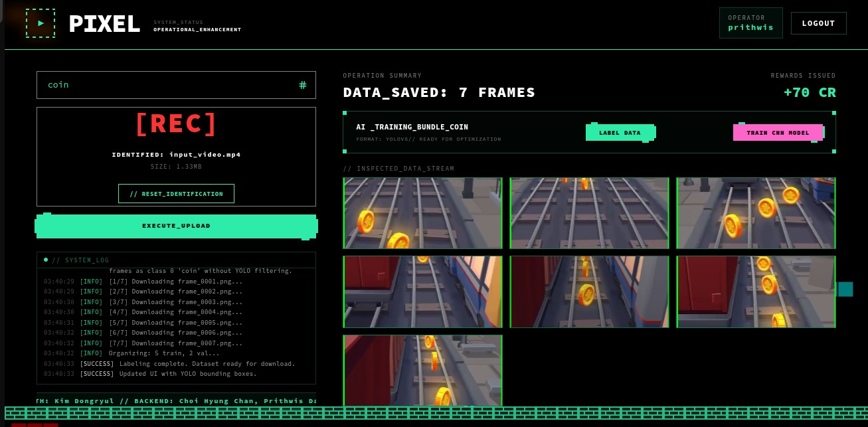868x427 pixels.
Task: Click the OPERATIONAL_ENHANCEMENT status text
Action: point(197,30)
